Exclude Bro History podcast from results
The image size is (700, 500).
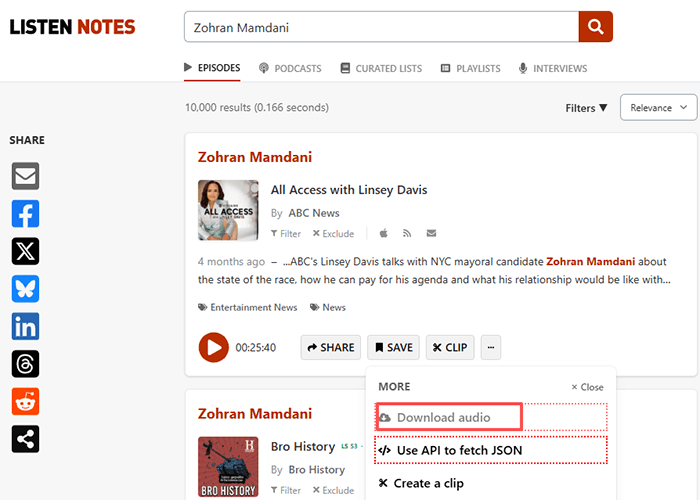coord(333,490)
